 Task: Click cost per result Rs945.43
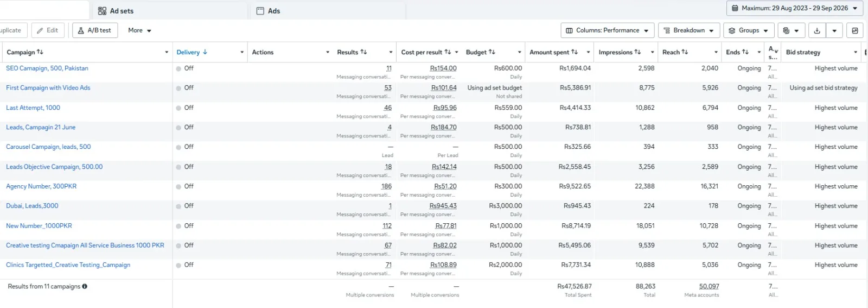[443, 206]
